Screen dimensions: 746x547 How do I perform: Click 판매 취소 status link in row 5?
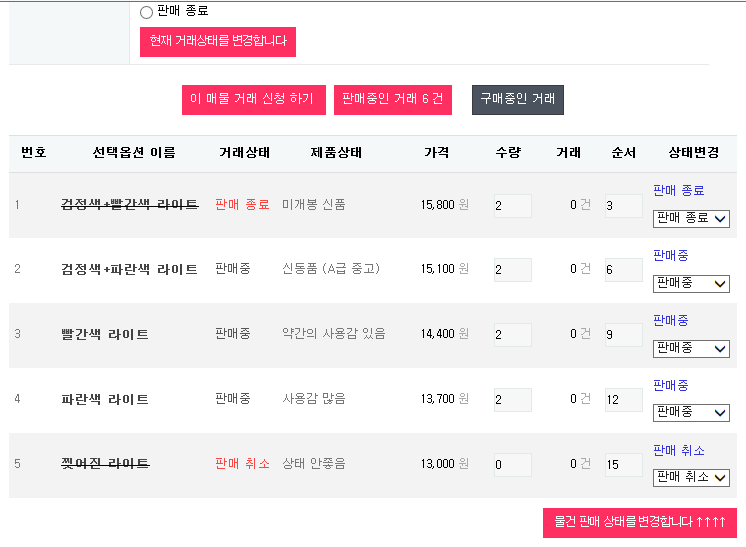click(x=678, y=450)
